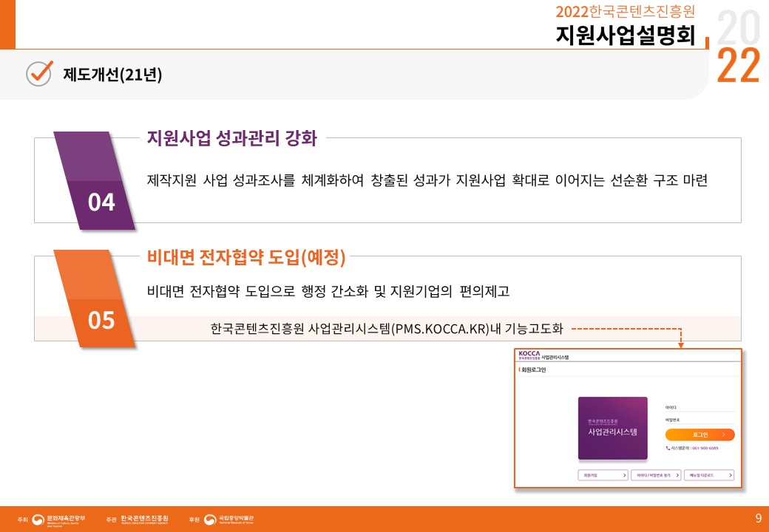The width and height of the screenshot is (769, 532).
Task: Click the Ministry of Culture taegeuk logo
Action: pos(38,519)
